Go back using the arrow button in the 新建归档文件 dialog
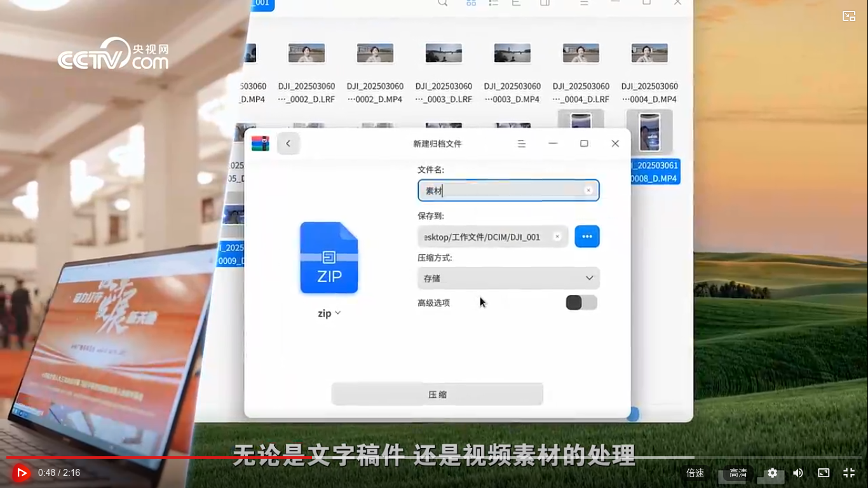The width and height of the screenshot is (868, 488). click(288, 144)
